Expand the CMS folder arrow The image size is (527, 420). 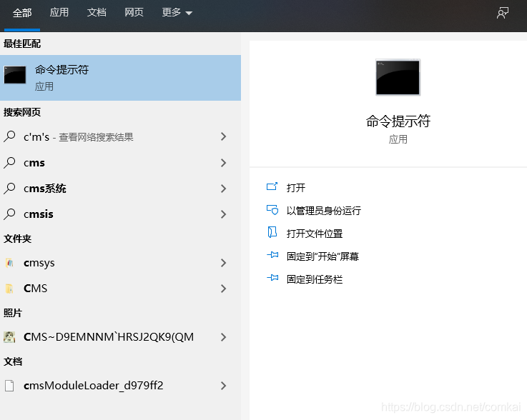point(224,289)
